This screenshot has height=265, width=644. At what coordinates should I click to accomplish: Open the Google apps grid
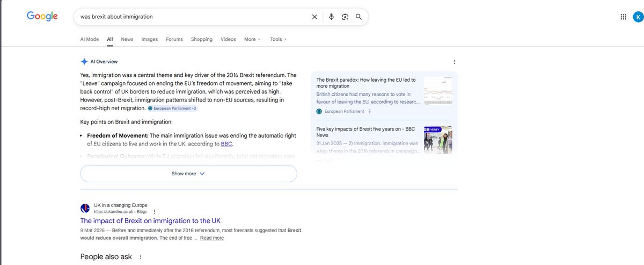(x=623, y=17)
